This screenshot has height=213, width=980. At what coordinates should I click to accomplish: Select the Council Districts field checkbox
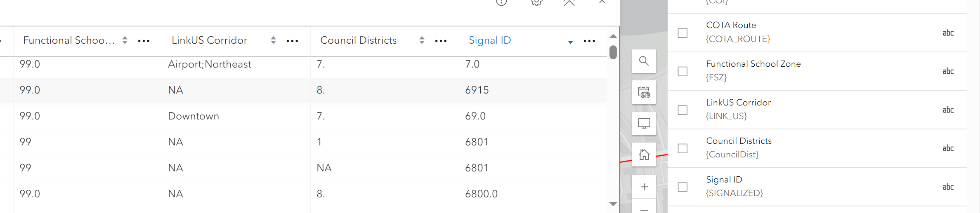(682, 148)
